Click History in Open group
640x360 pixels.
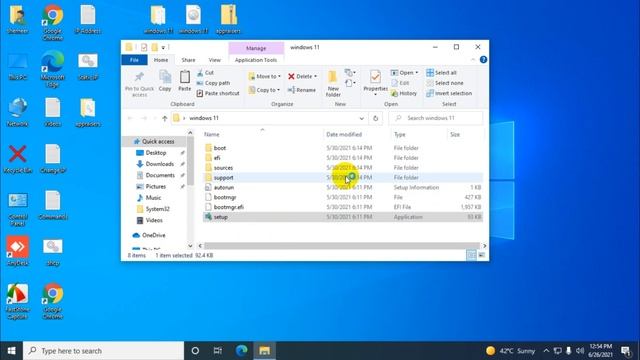click(x=404, y=93)
